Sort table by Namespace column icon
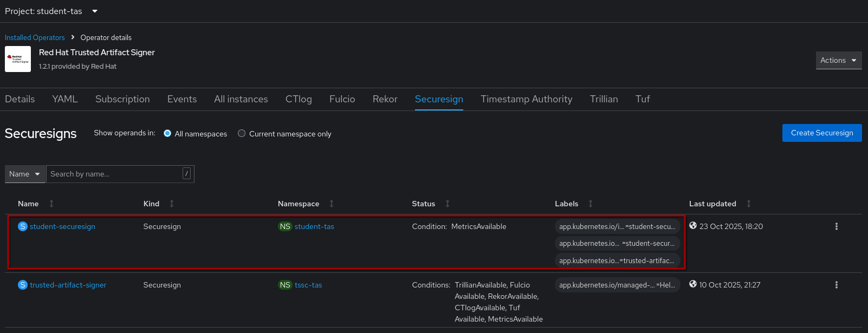The image size is (868, 333). pyautogui.click(x=332, y=204)
